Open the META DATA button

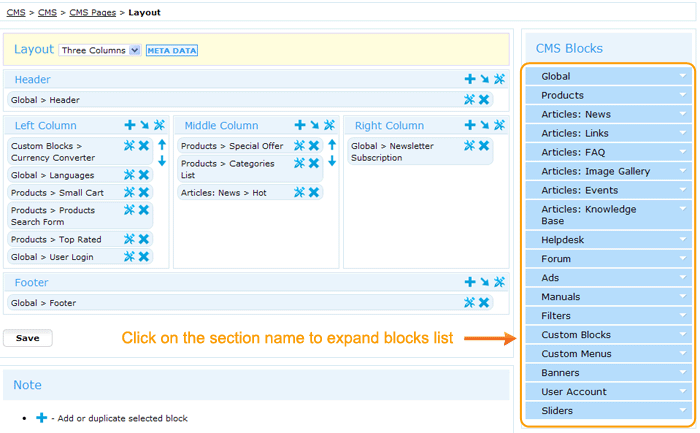click(172, 50)
